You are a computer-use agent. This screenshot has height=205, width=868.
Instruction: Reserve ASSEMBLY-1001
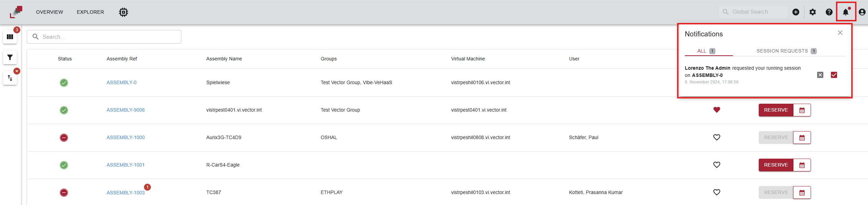click(x=776, y=165)
